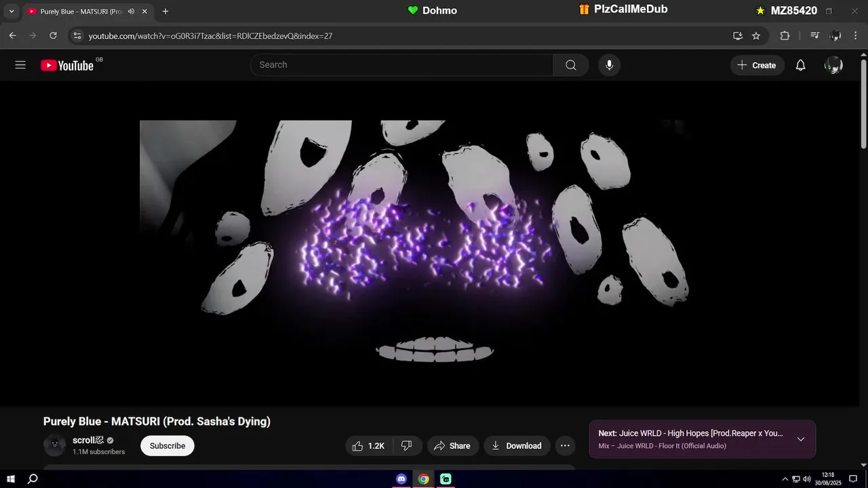
Task: Open Chrome extensions puzzle icon
Action: click(x=785, y=36)
